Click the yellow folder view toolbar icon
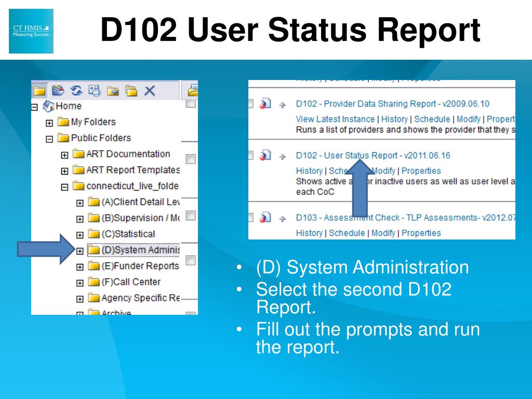Viewport: 532px width, 399px height. tap(39, 90)
